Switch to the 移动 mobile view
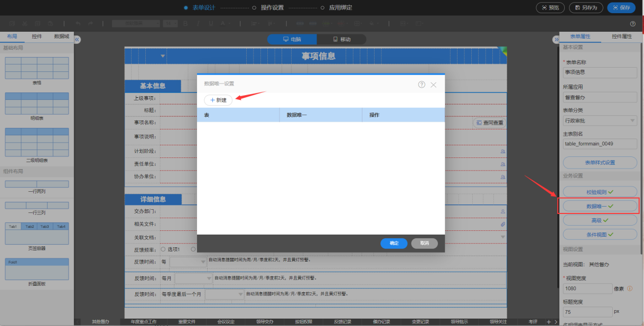The width and height of the screenshot is (644, 326). 341,39
